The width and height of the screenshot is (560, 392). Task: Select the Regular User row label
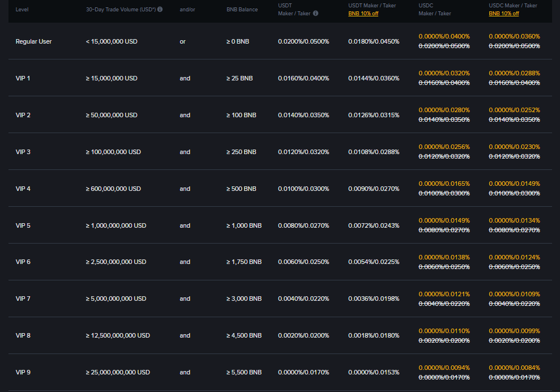click(35, 41)
